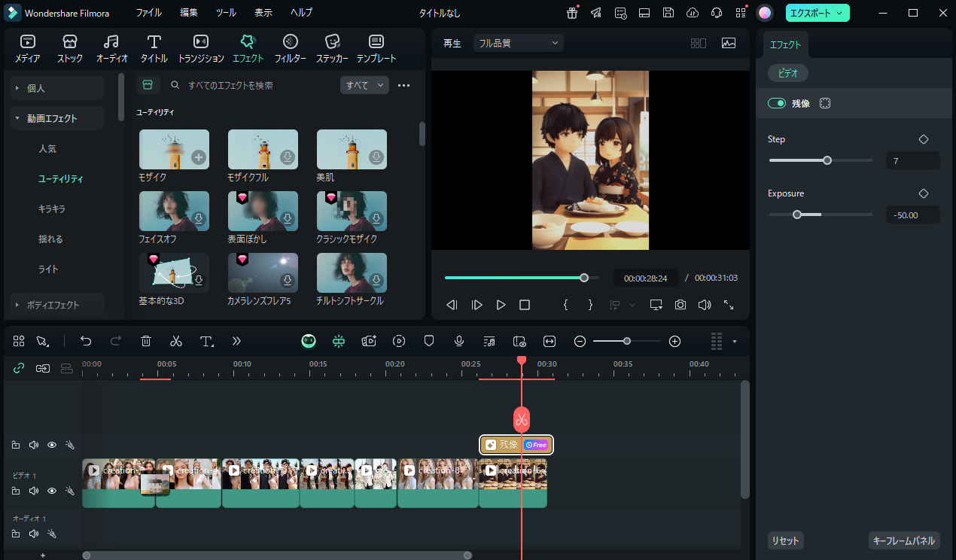Toggle the 残像 effect switch off

pos(777,103)
